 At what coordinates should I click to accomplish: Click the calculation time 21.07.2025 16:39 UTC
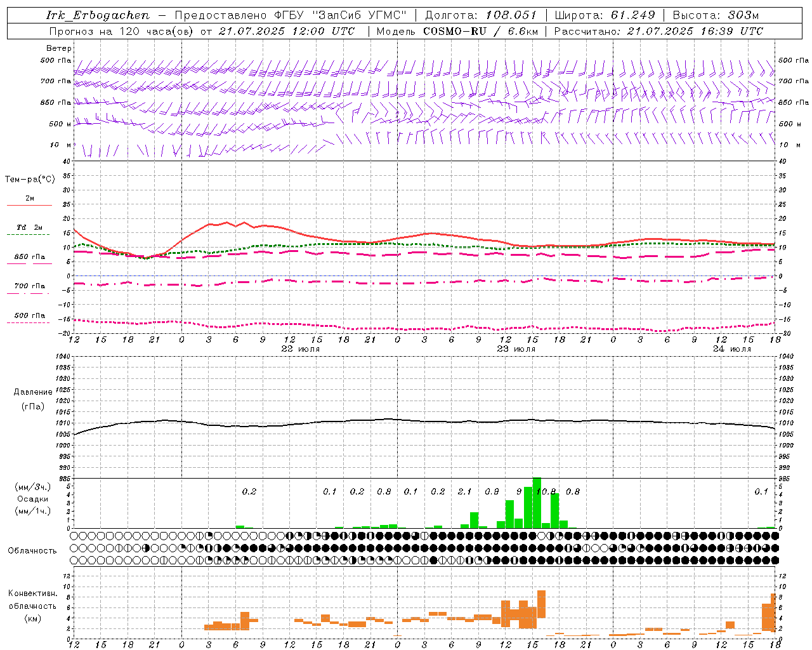[695, 31]
